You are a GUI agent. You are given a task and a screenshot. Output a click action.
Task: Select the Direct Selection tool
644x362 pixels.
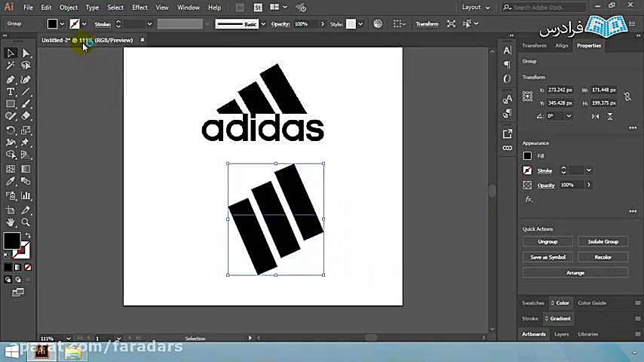(26, 53)
